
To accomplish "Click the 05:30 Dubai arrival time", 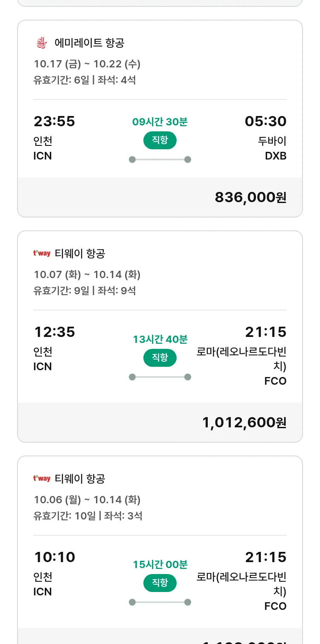I will pyautogui.click(x=265, y=122).
